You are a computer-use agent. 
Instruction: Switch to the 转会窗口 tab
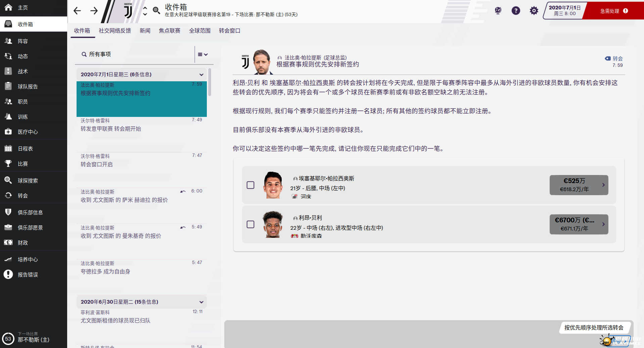[x=229, y=31]
